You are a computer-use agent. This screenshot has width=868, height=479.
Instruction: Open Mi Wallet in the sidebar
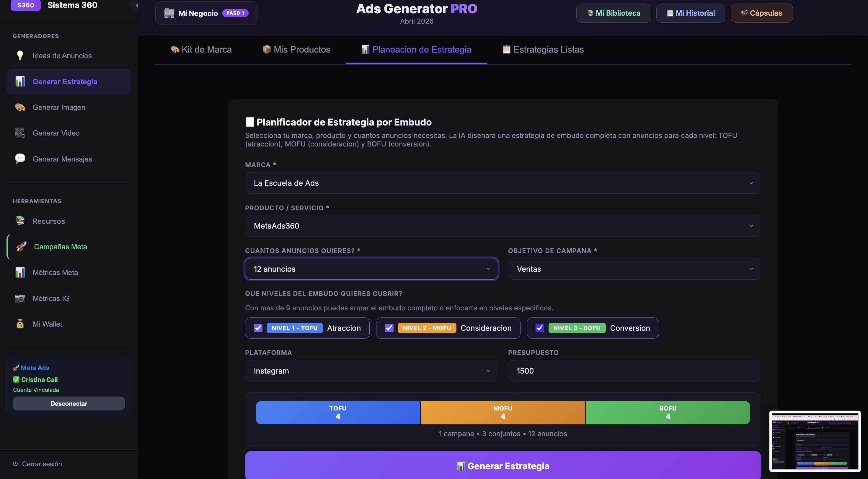pyautogui.click(x=69, y=324)
